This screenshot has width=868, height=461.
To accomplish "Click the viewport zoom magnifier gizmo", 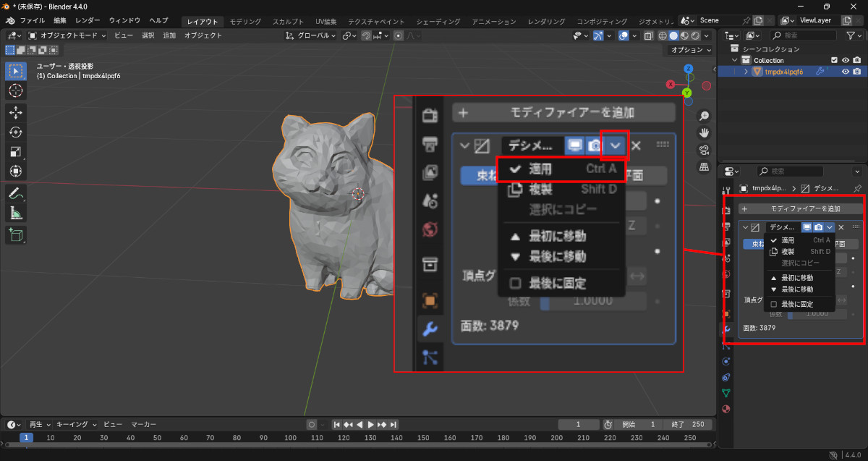I will [x=705, y=117].
